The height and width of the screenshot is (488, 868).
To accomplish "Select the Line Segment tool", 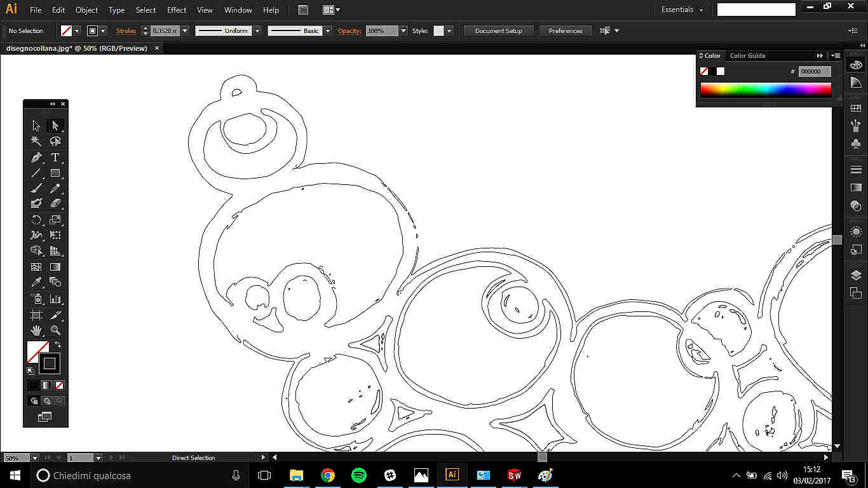I will point(36,173).
